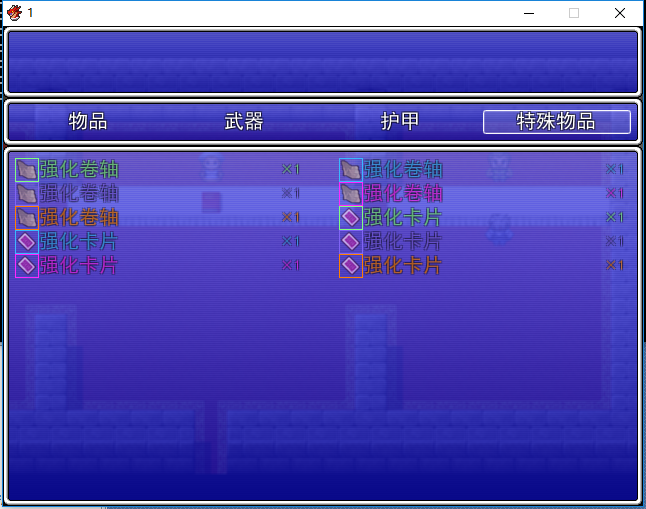Click the ×1 count of cyan 强化卡片
Screen dimensions: 646x509
tap(290, 242)
